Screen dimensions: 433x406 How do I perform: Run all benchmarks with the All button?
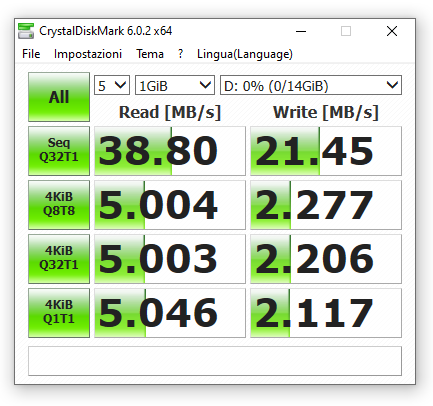coord(59,97)
